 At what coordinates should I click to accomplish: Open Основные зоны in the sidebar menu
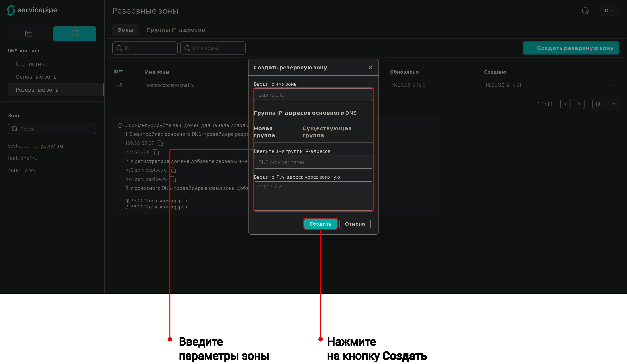[x=37, y=77]
